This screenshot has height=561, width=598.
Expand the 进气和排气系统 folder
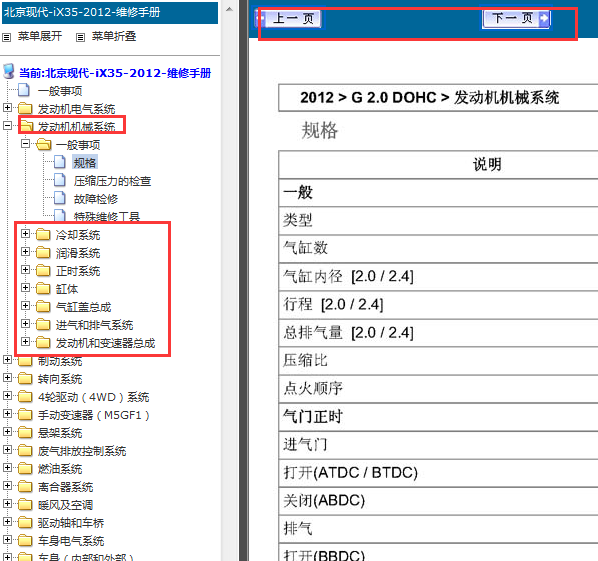click(26, 323)
